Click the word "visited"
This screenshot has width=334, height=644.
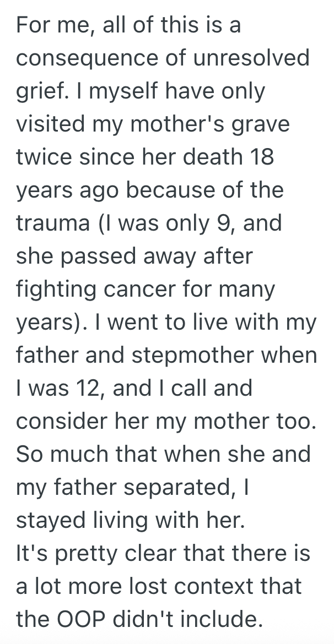coord(49,123)
